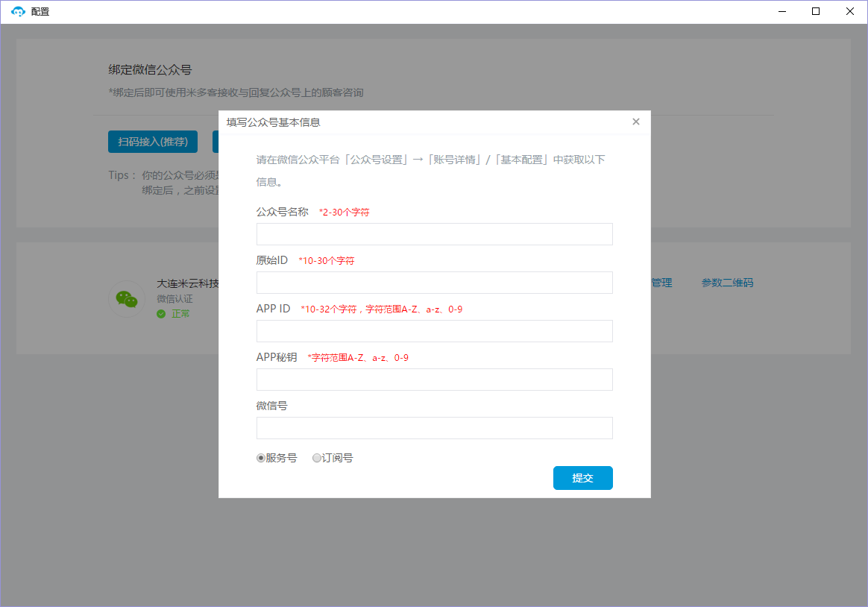Minimize the 配置 window
The image size is (868, 607).
(782, 11)
